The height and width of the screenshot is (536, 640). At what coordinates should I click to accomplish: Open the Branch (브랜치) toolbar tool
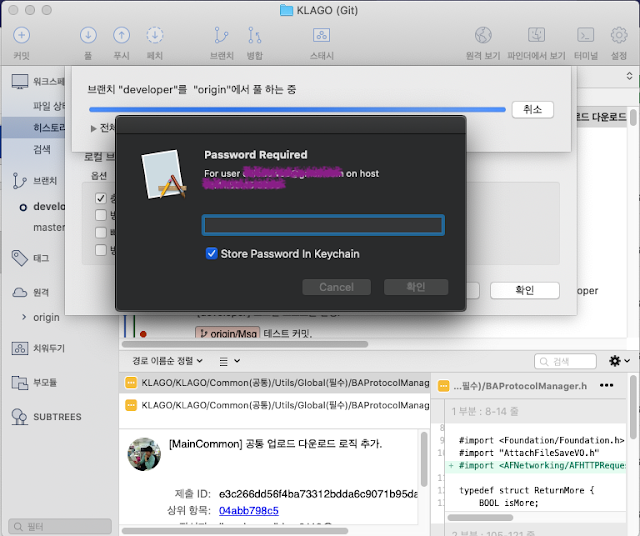click(x=221, y=35)
